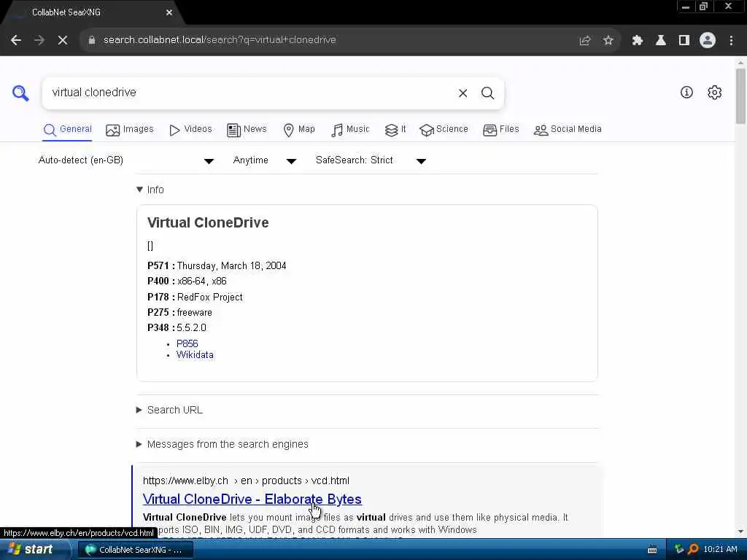Switch to the IT category

(395, 130)
